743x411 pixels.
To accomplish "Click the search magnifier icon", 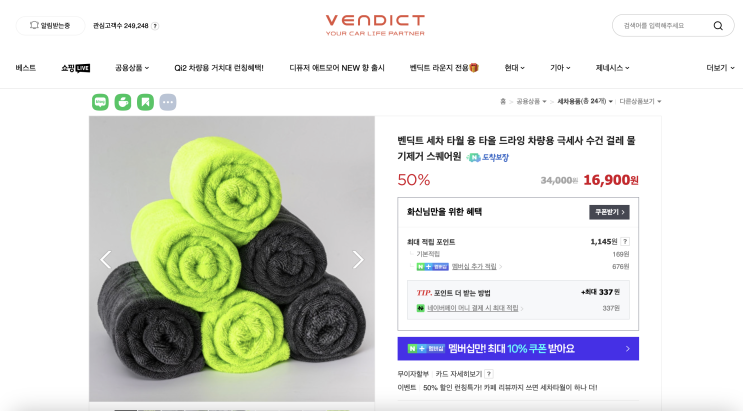I will pos(718,26).
